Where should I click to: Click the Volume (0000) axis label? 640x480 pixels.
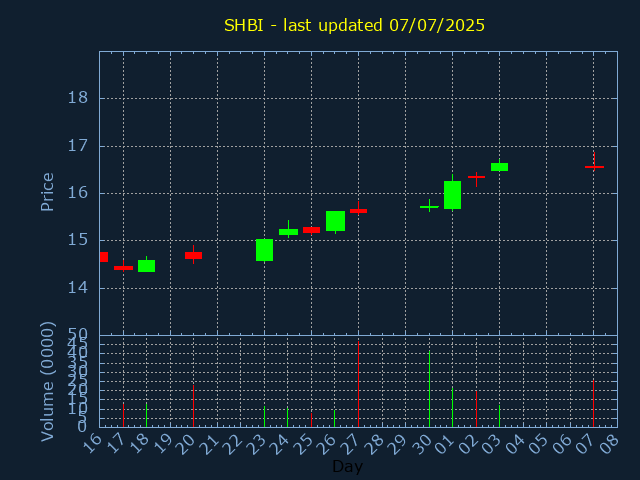47,382
